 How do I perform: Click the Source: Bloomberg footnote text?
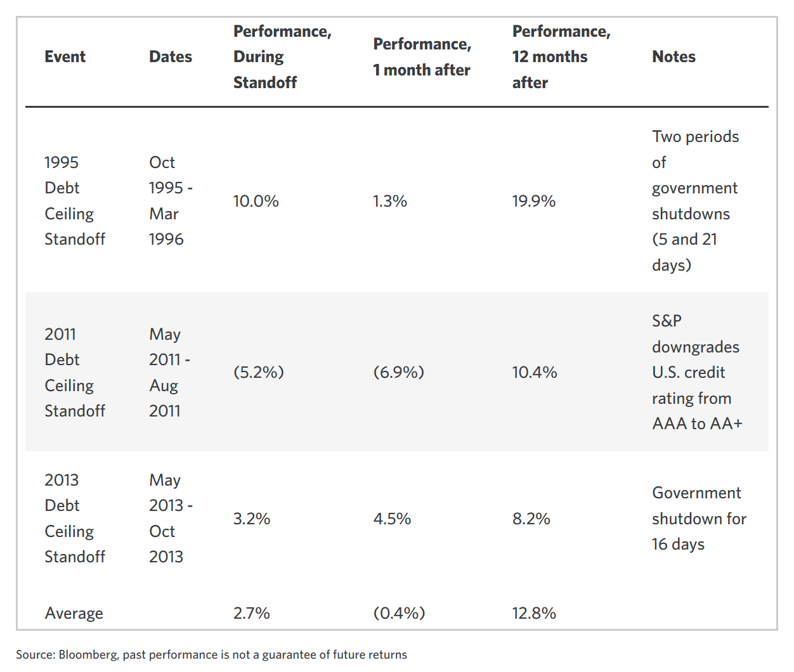[211, 655]
